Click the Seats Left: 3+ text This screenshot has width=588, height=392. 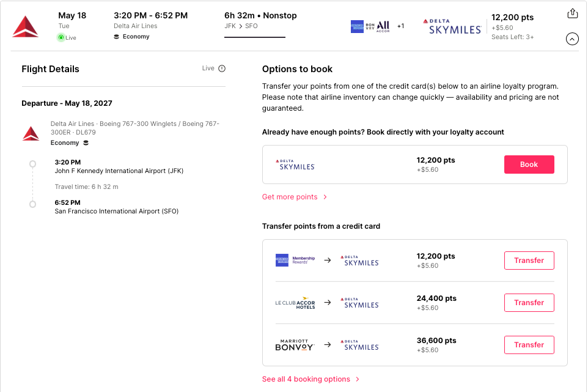513,37
